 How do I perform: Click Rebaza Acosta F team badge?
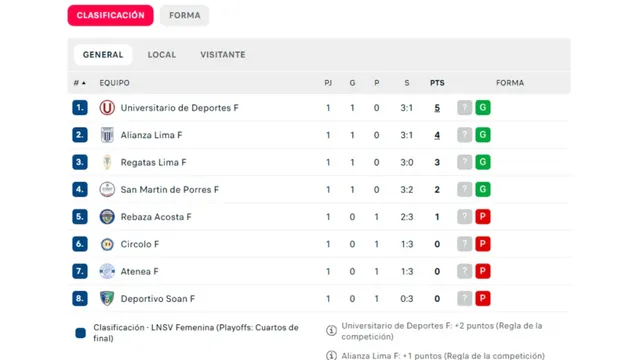pos(107,217)
